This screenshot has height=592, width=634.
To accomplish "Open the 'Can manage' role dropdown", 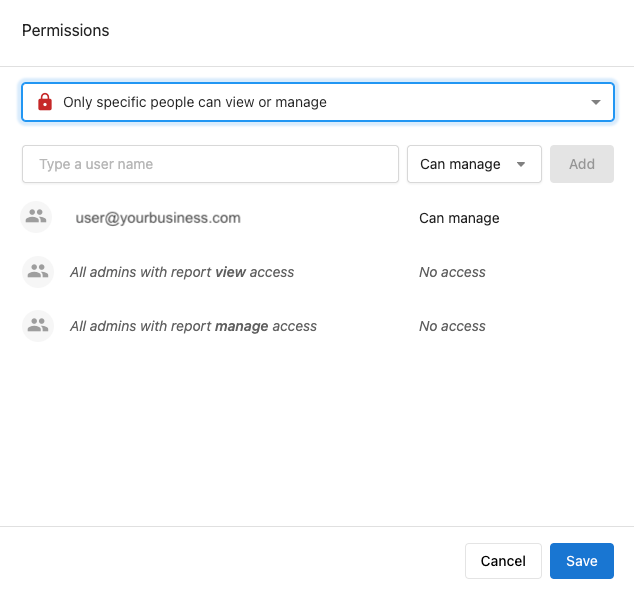I will coord(474,164).
